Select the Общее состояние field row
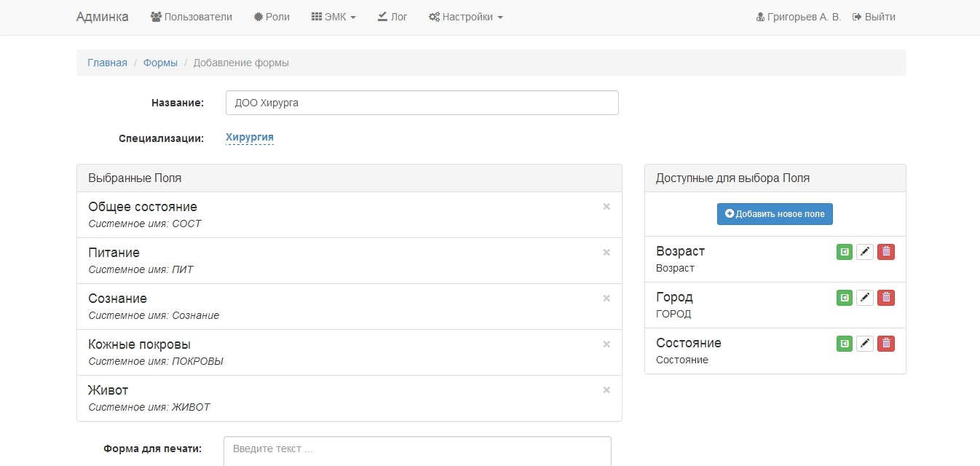 pos(349,215)
